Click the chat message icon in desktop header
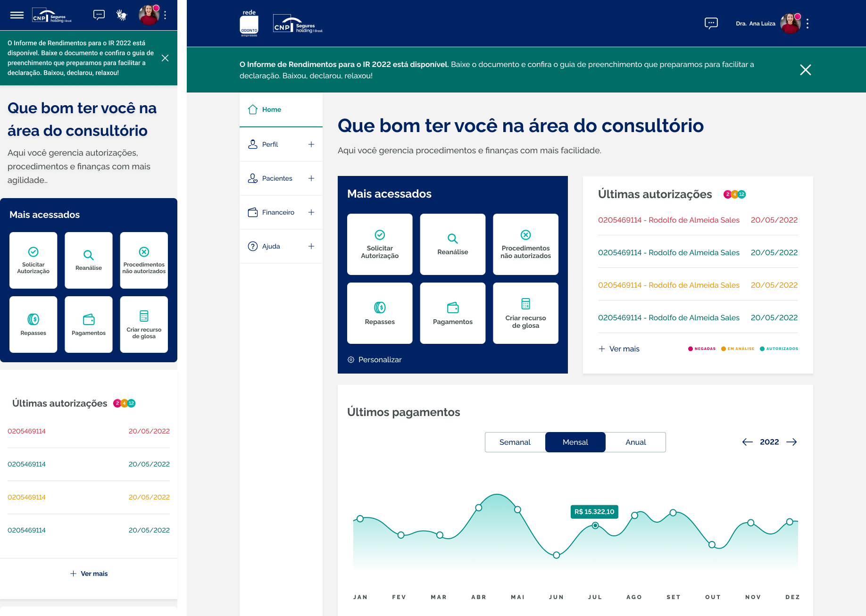The image size is (866, 616). point(711,23)
